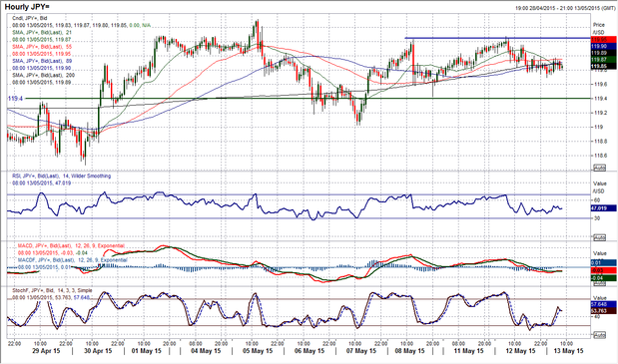Click the blue Stochastic value tag 57.648
Screen dimensions: 618x364
point(603,304)
